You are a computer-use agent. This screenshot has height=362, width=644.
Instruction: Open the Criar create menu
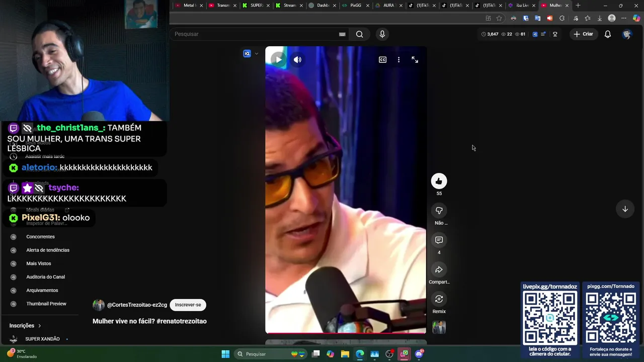[583, 34]
